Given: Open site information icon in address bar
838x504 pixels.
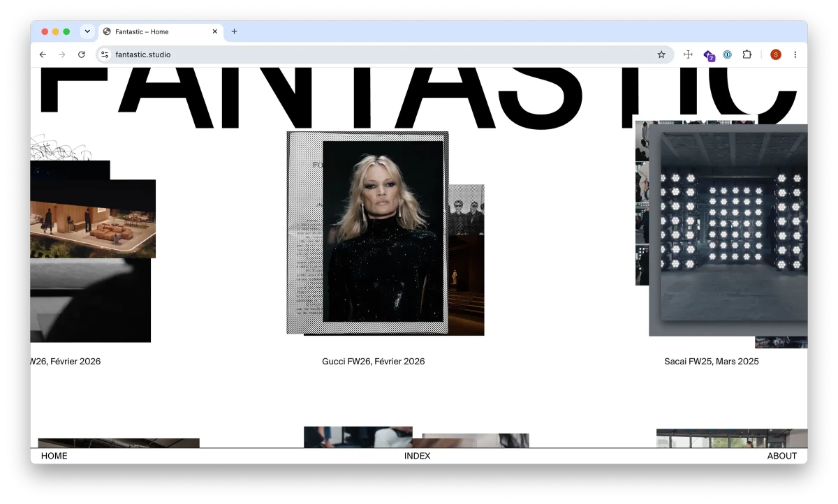Looking at the screenshot, I should [105, 54].
